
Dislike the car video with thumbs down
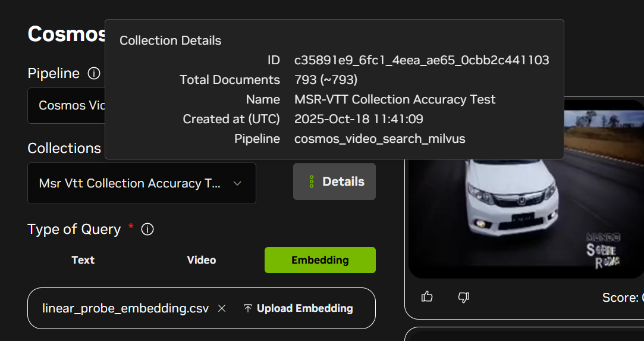(464, 296)
